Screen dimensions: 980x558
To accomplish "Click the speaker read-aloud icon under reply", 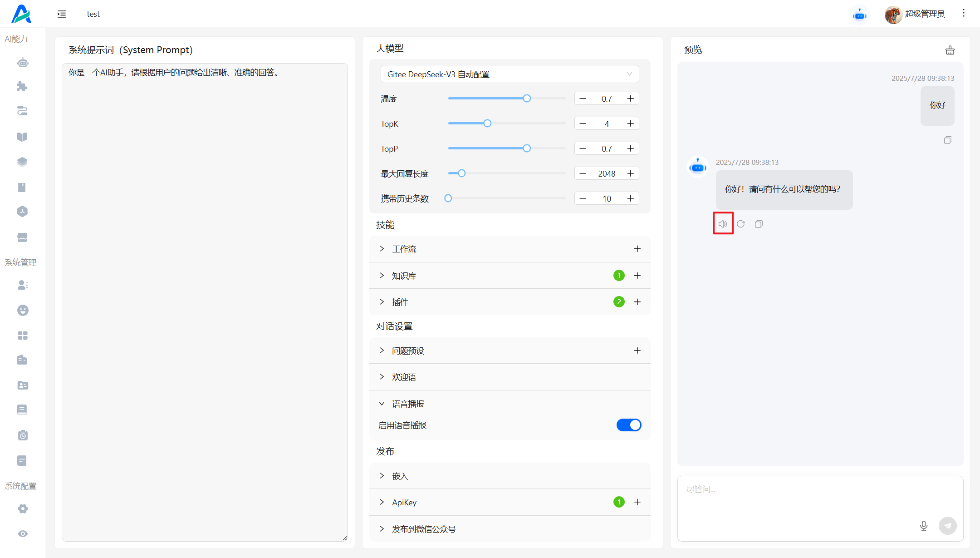I will [x=723, y=224].
